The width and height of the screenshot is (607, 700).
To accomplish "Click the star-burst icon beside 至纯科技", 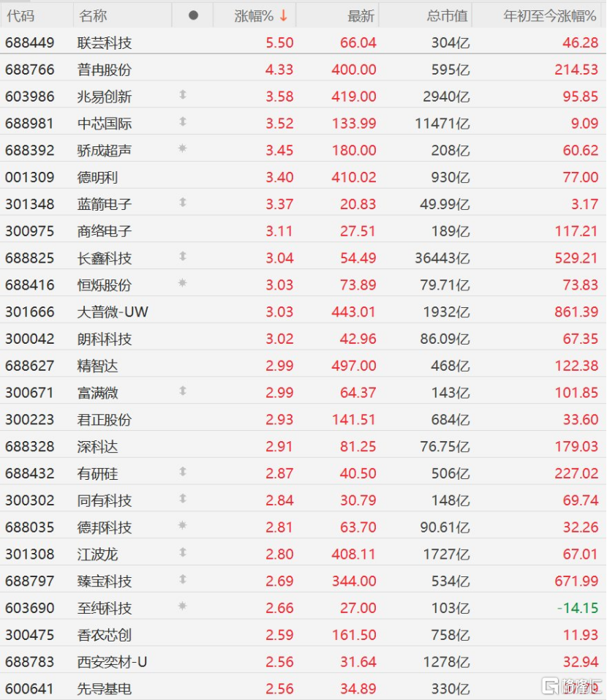I will (182, 606).
